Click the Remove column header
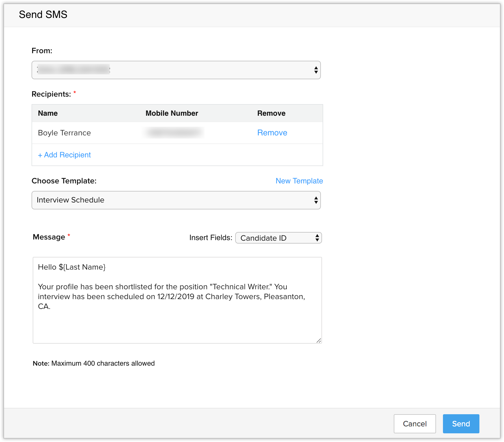 (271, 113)
